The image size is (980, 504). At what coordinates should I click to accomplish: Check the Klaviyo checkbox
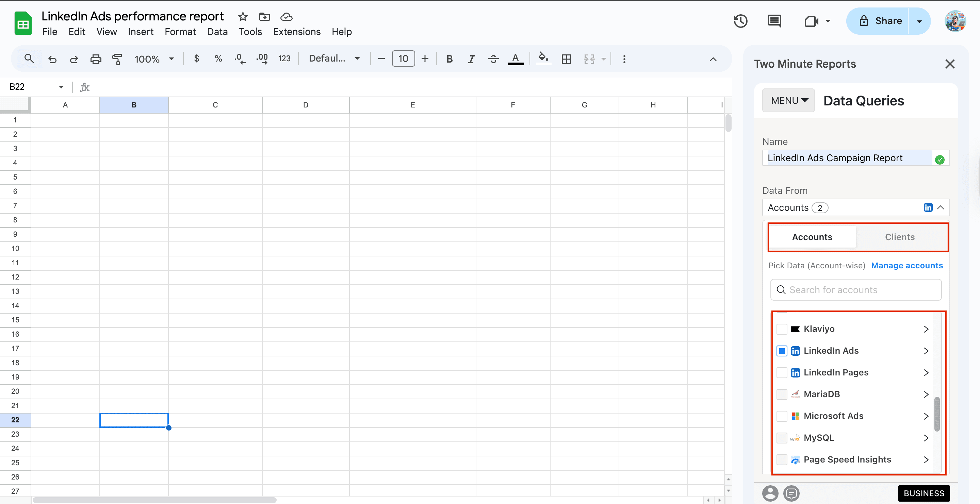[x=781, y=329]
